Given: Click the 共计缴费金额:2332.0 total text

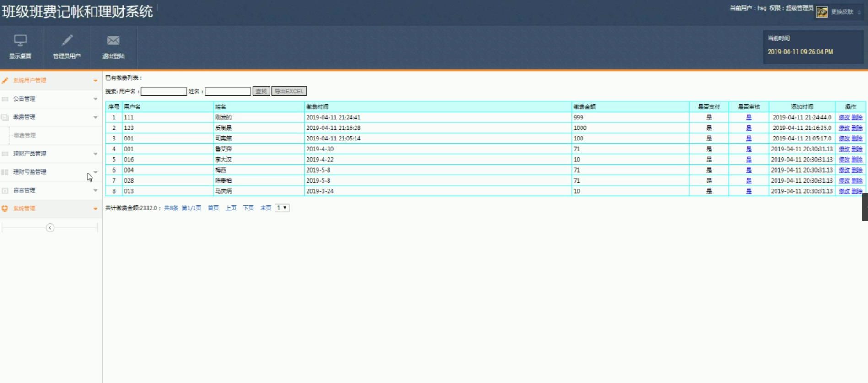Looking at the screenshot, I should (x=132, y=208).
